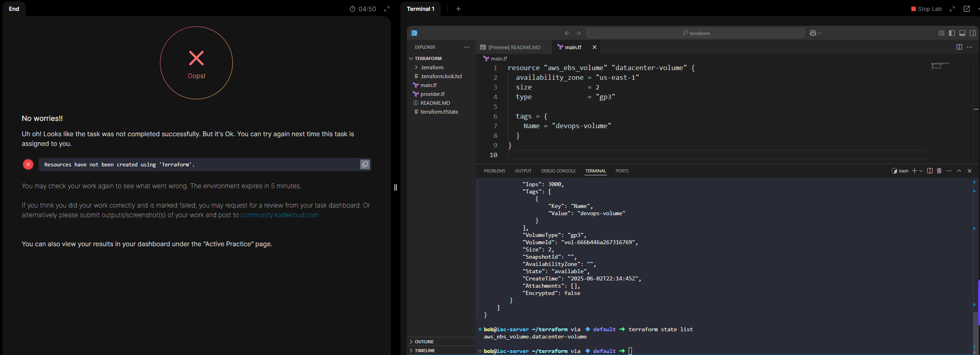Add a new lab terminal tab
Screen dimensions: 980x355
pos(458,9)
